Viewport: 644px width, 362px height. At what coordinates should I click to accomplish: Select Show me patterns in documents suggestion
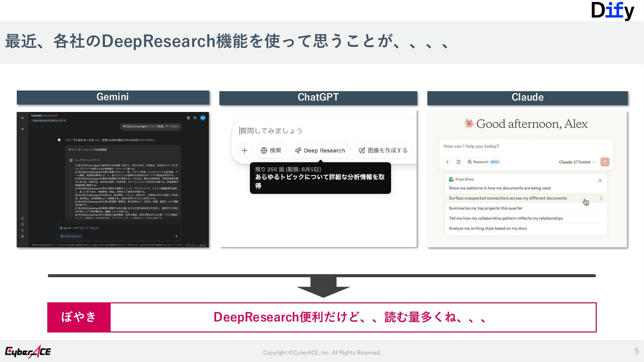tap(526, 188)
